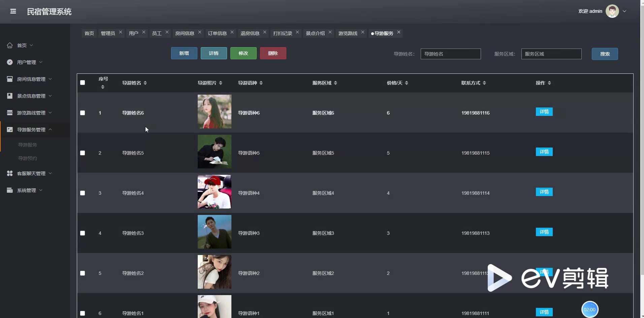Sort by 价格/天 column arrows
The height and width of the screenshot is (318, 644).
pyautogui.click(x=407, y=83)
